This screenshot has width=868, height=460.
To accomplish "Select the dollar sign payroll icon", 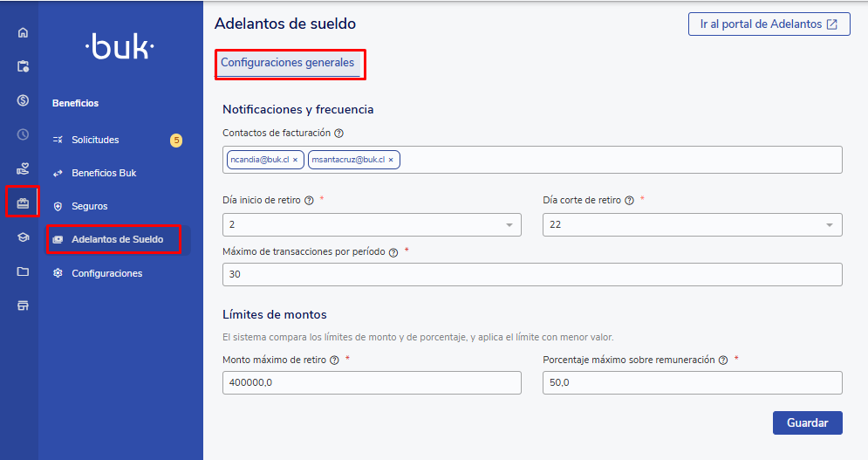I will click(23, 100).
